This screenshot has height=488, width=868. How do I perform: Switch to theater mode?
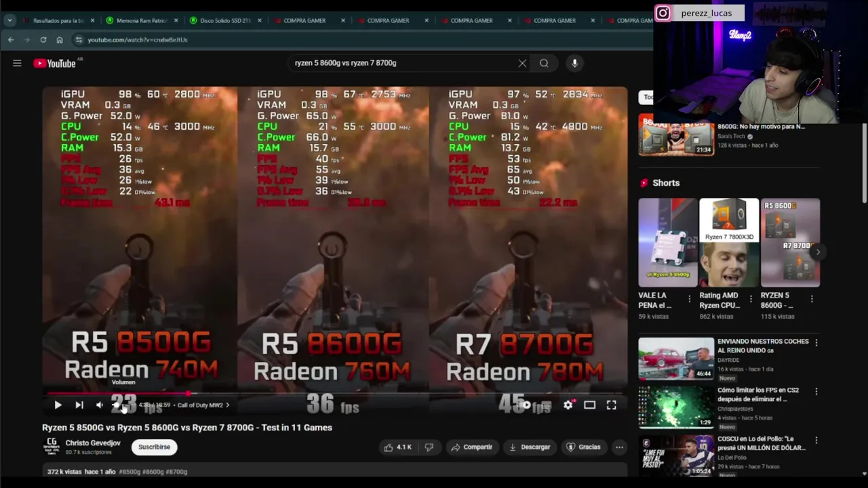click(589, 405)
